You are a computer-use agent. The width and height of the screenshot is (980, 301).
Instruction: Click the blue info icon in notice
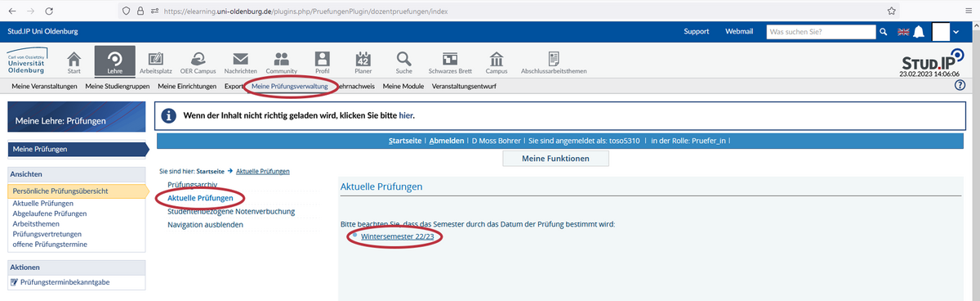[170, 116]
